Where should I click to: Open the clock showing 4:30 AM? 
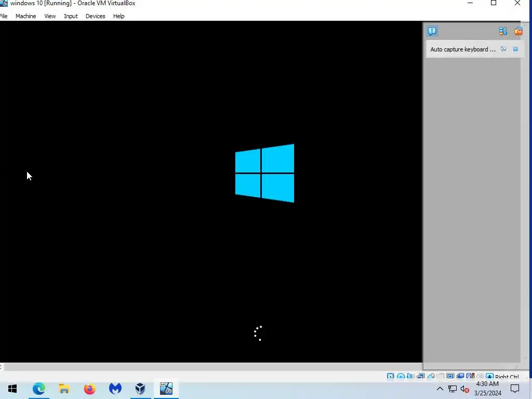487,389
